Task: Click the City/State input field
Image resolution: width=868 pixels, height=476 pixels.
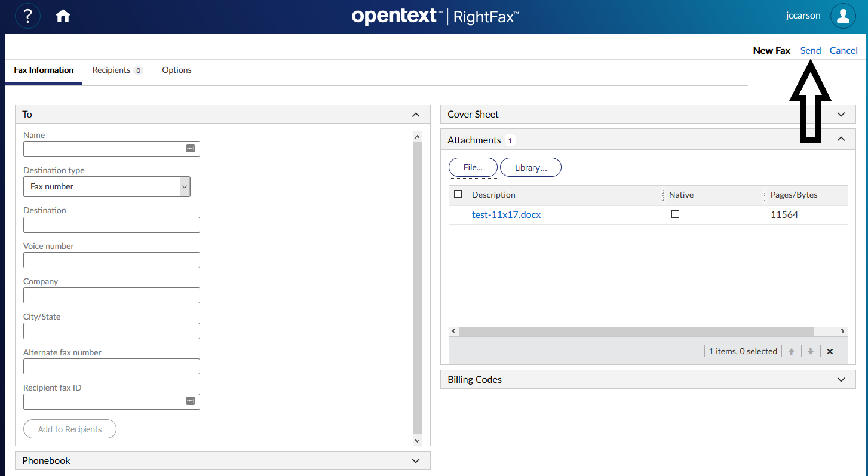Action: tap(112, 331)
